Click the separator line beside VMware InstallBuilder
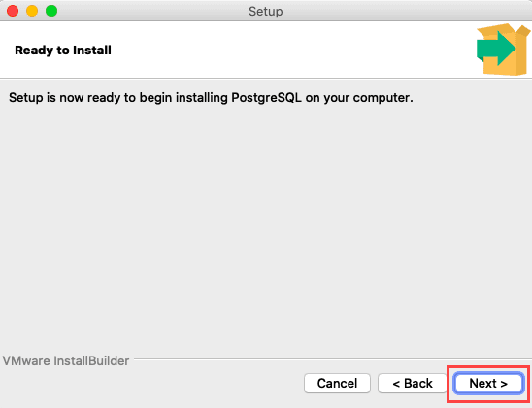The width and height of the screenshot is (532, 408). (x=332, y=358)
